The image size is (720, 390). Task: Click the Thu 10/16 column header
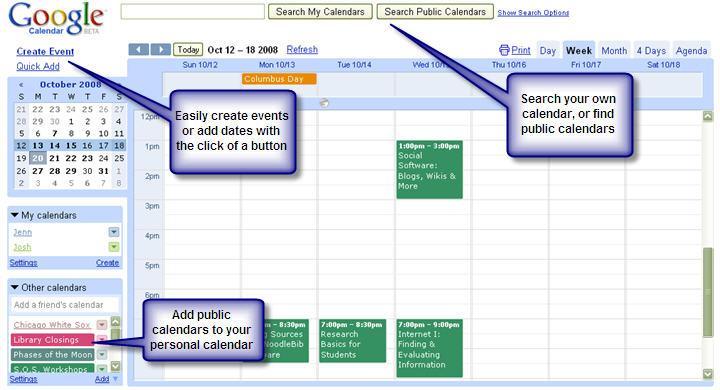[x=509, y=65]
